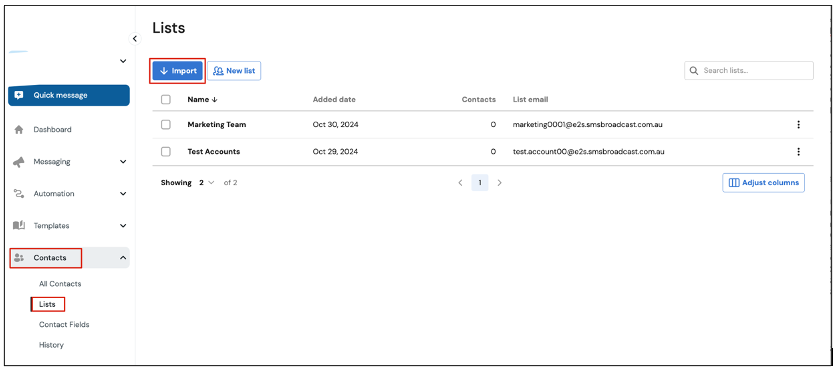Click in the Search lists field
This screenshot has height=371, width=838.
(x=749, y=71)
